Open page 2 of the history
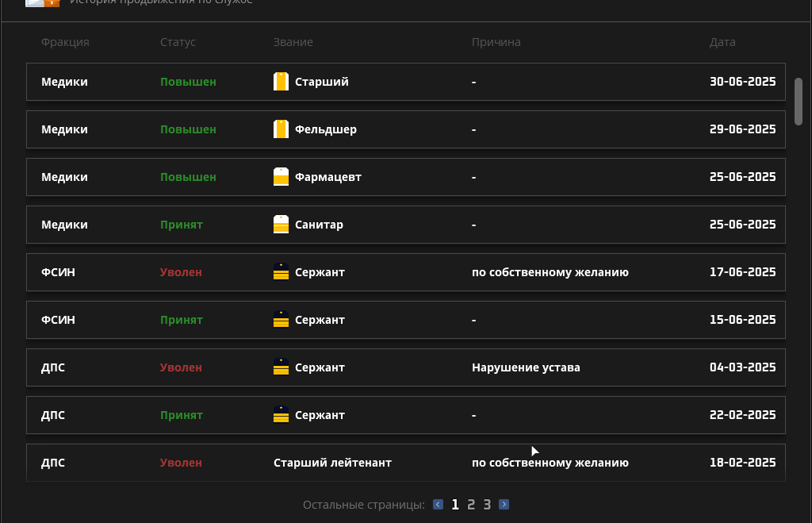Viewport: 812px width, 523px height. [x=471, y=504]
